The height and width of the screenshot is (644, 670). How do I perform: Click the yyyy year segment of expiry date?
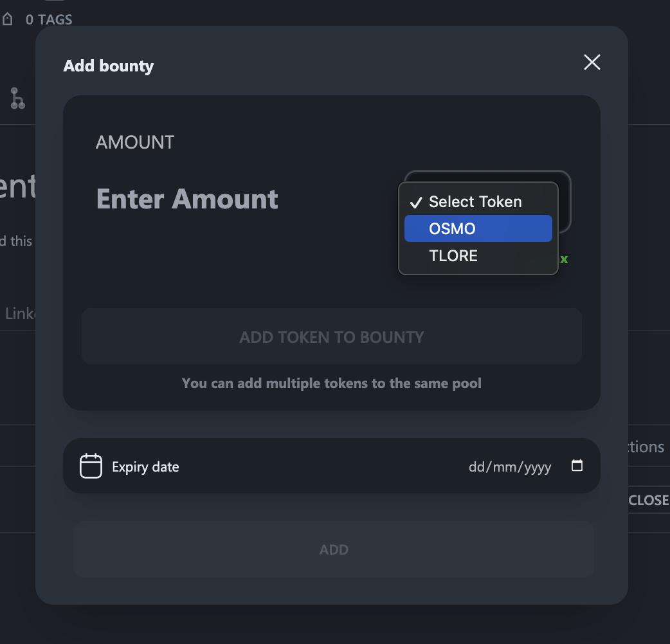pyautogui.click(x=538, y=466)
